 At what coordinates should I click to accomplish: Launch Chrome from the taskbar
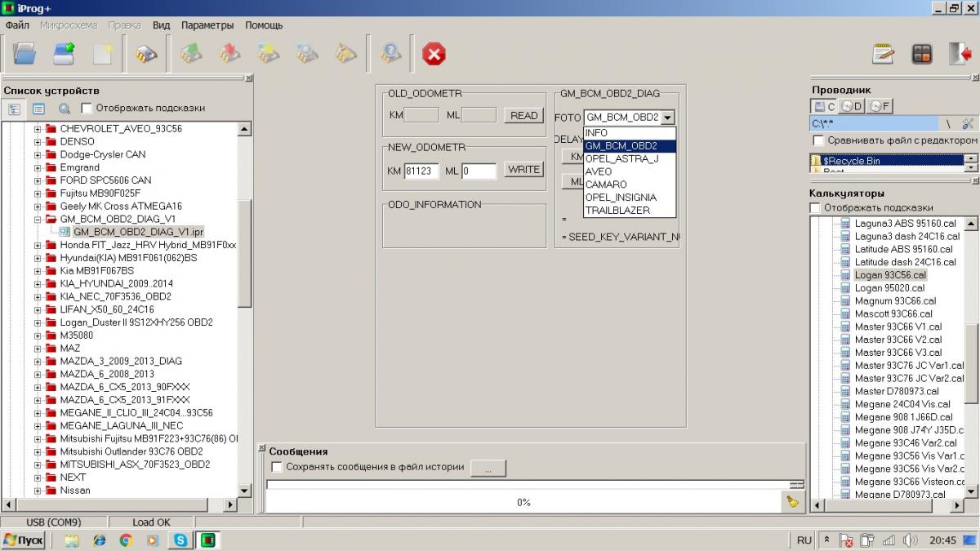[126, 540]
